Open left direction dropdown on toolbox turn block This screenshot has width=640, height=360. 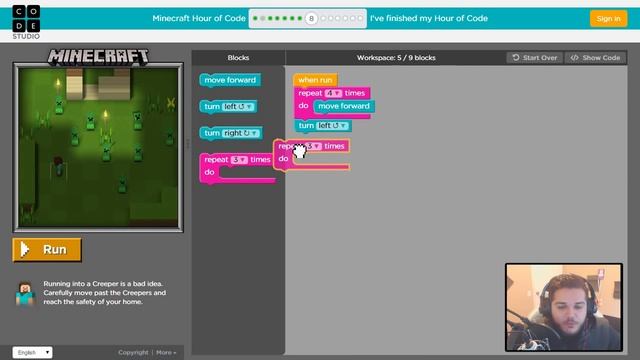pyautogui.click(x=238, y=107)
